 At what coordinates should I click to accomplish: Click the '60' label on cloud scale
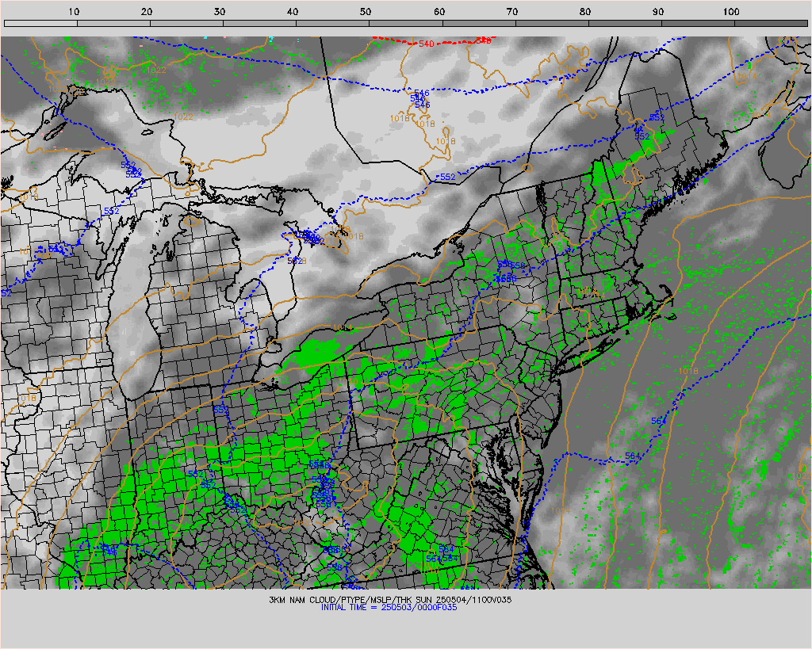click(439, 12)
